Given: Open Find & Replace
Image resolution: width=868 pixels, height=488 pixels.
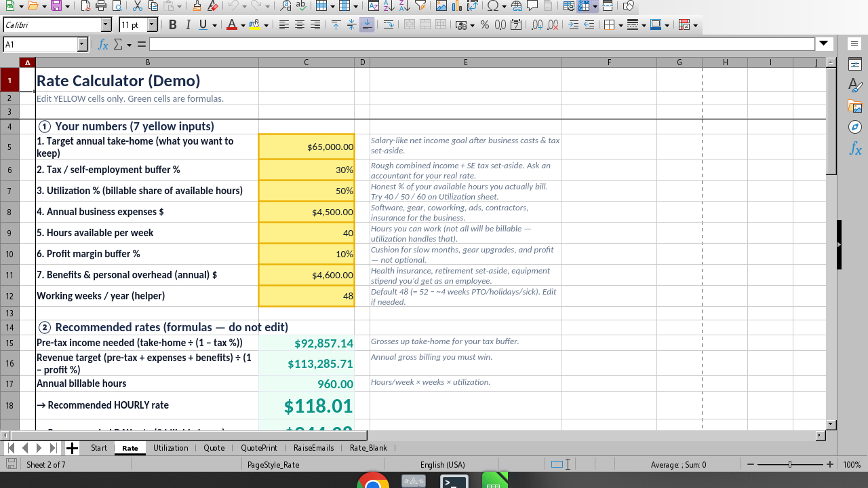Looking at the screenshot, I should 285,6.
